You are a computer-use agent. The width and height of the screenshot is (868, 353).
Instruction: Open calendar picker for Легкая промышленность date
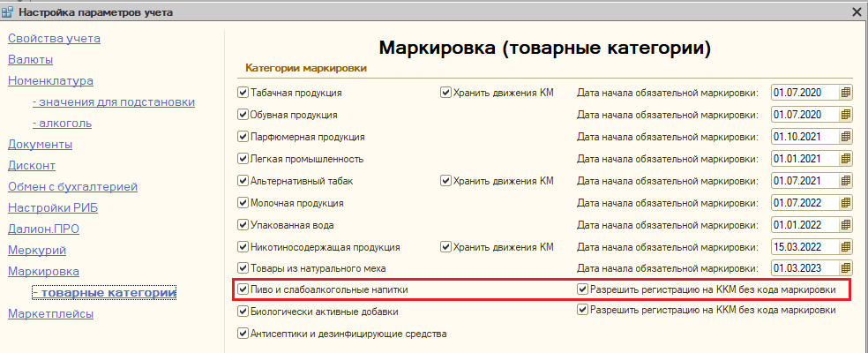tap(846, 159)
